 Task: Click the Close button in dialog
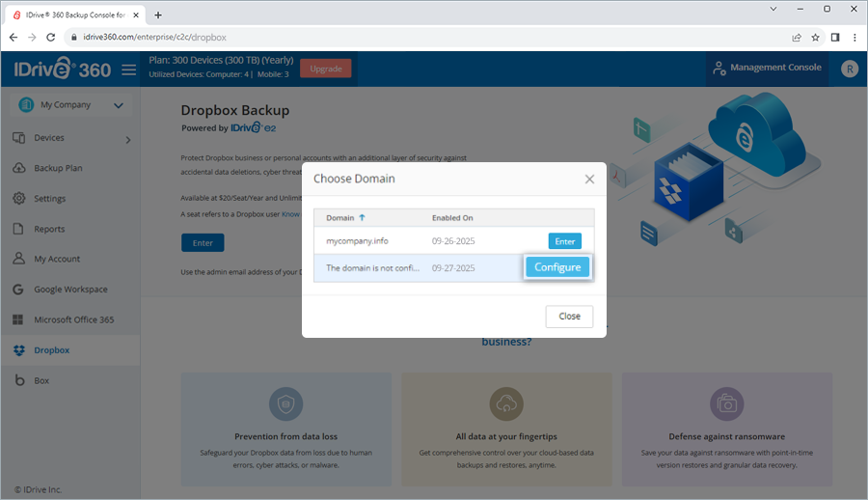pyautogui.click(x=569, y=317)
